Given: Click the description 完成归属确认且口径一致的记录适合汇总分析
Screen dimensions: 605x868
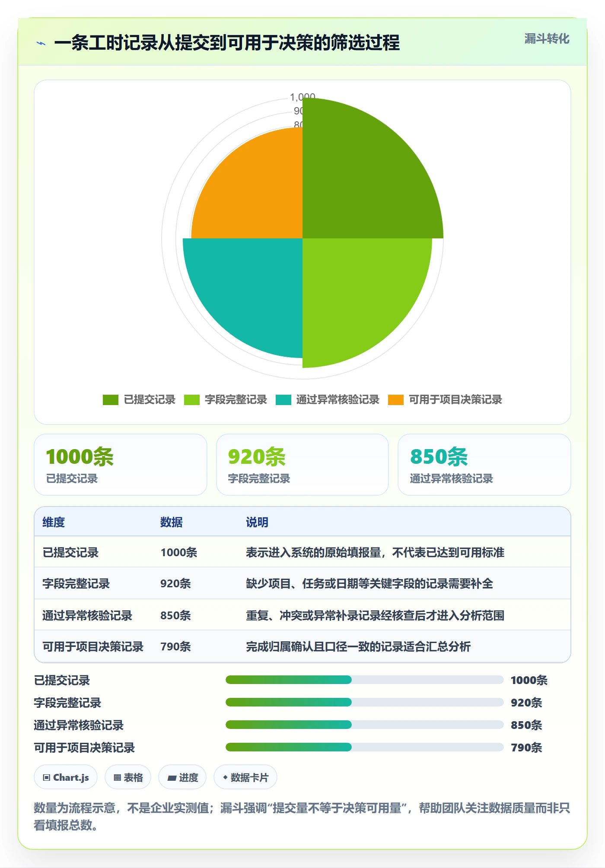Looking at the screenshot, I should pyautogui.click(x=358, y=646).
